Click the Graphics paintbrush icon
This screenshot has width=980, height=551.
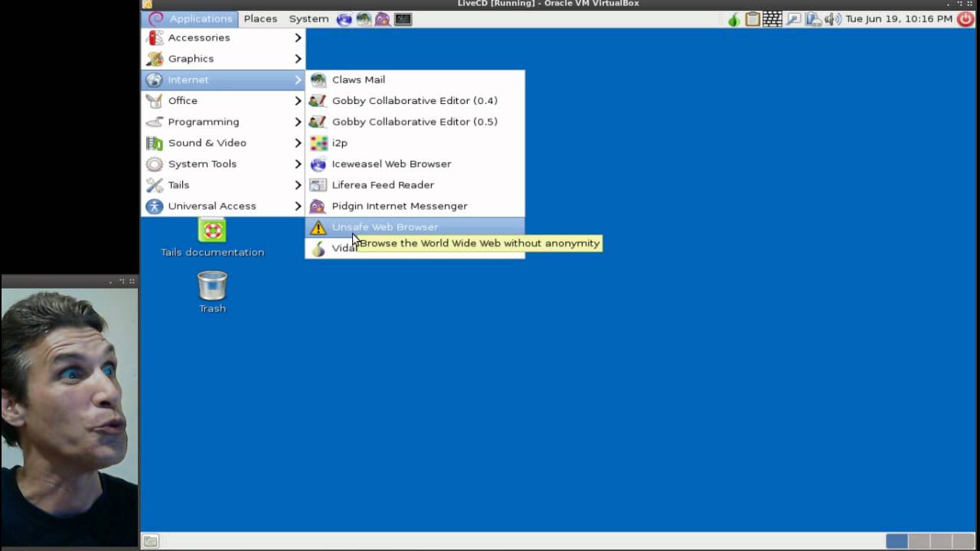point(155,59)
